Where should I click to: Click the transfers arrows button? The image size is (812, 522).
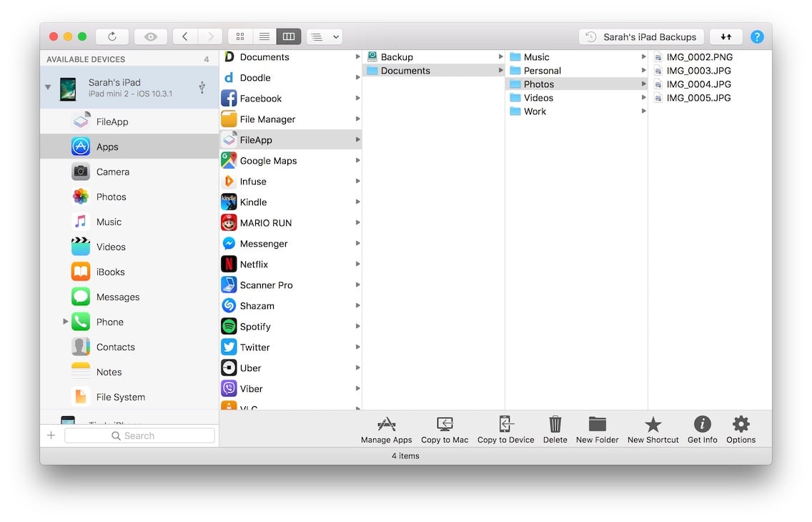(726, 36)
